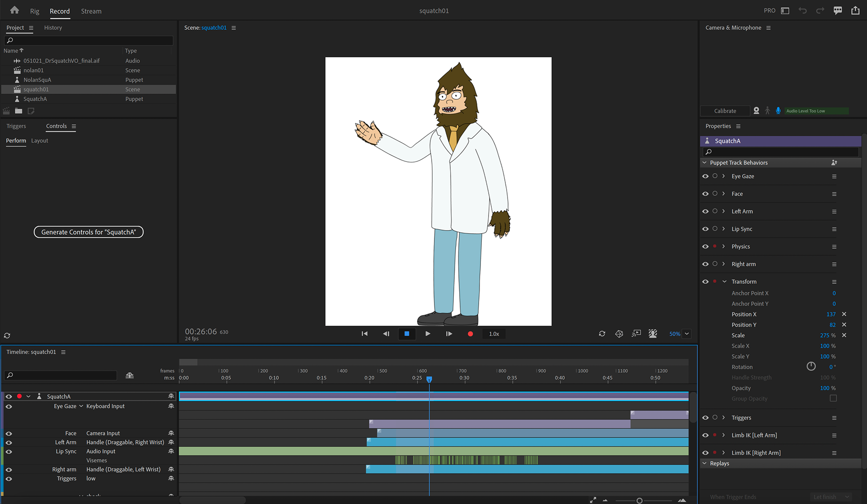The height and width of the screenshot is (504, 867).
Task: Click the expand timeline icon at bottom
Action: point(593,500)
